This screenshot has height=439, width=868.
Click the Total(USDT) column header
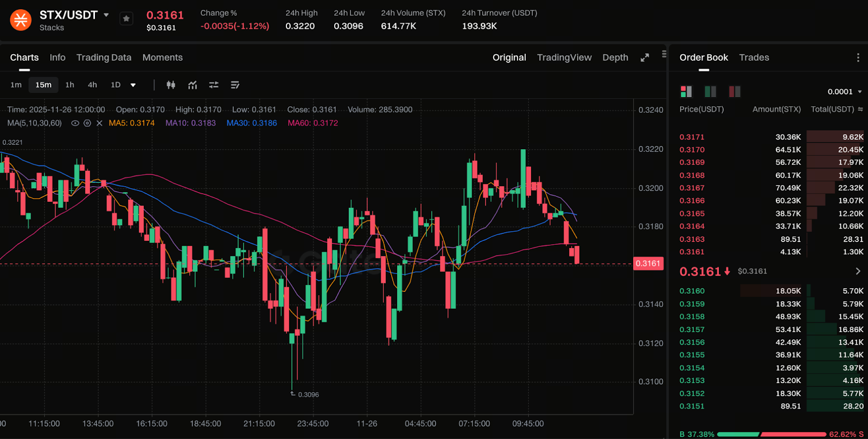pyautogui.click(x=833, y=109)
